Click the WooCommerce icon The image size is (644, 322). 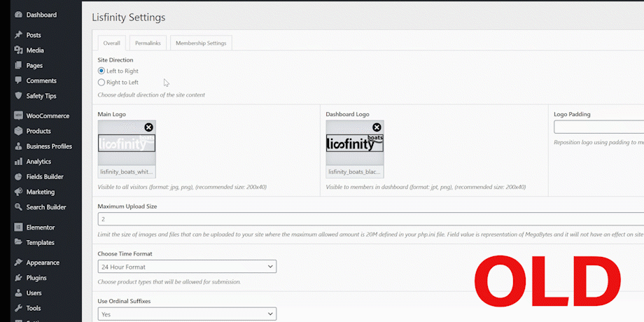(18, 116)
